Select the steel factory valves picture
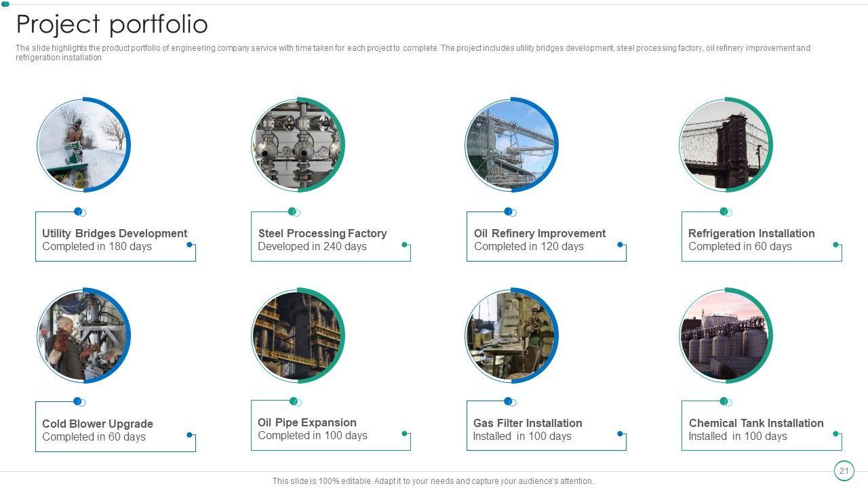Screen dimensions: 868x488 pos(297,145)
